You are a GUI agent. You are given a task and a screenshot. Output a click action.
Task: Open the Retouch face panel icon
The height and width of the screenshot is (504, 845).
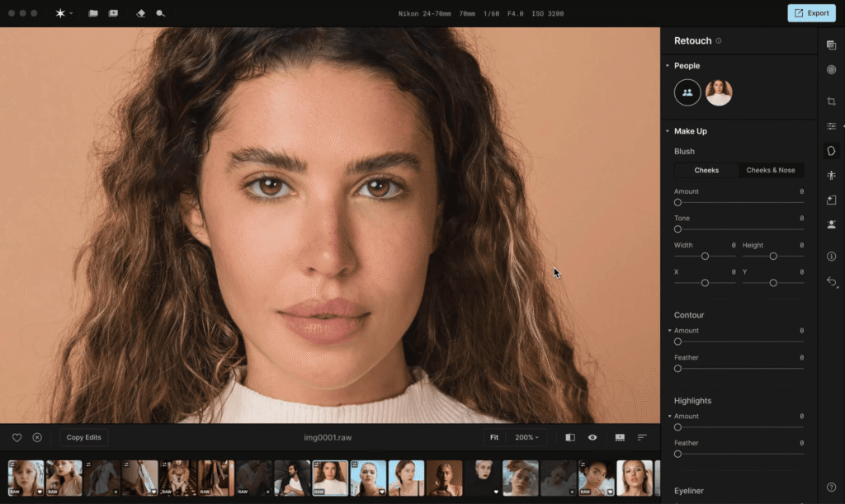[831, 150]
